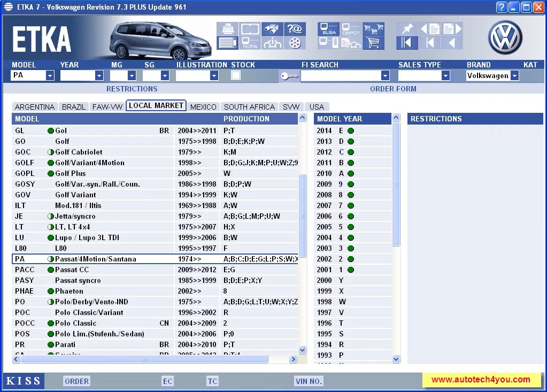Click the double-bar jump-to-start arrow

pyautogui.click(x=407, y=43)
